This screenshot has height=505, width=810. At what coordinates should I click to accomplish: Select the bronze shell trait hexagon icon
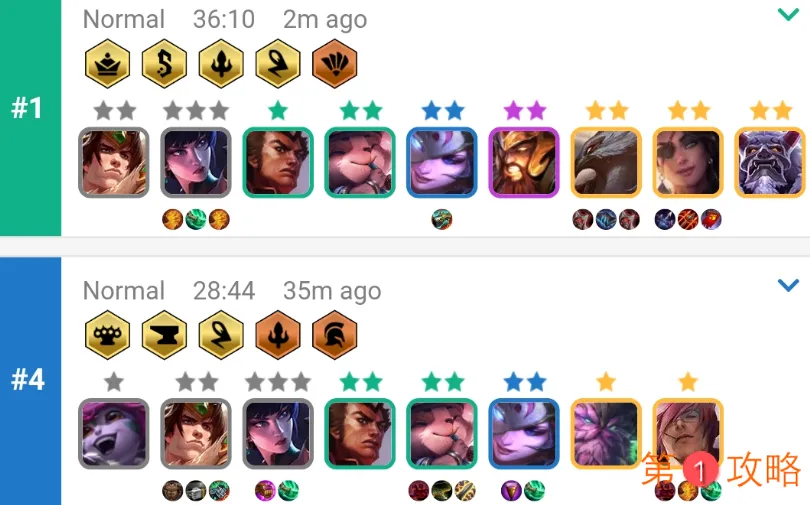tap(335, 64)
